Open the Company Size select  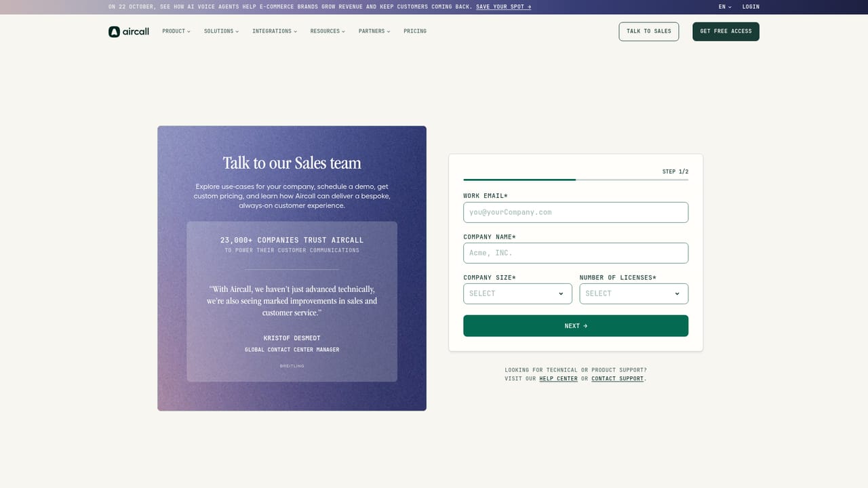pos(517,293)
